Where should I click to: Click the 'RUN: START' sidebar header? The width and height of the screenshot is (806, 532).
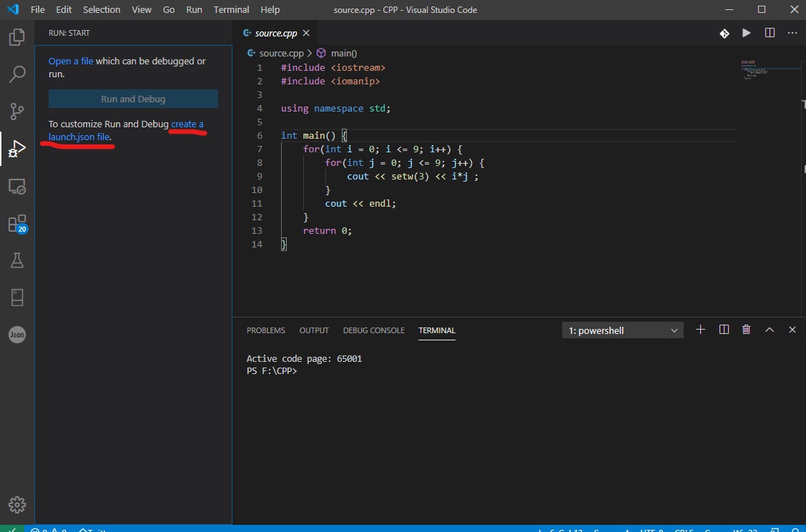coord(69,33)
